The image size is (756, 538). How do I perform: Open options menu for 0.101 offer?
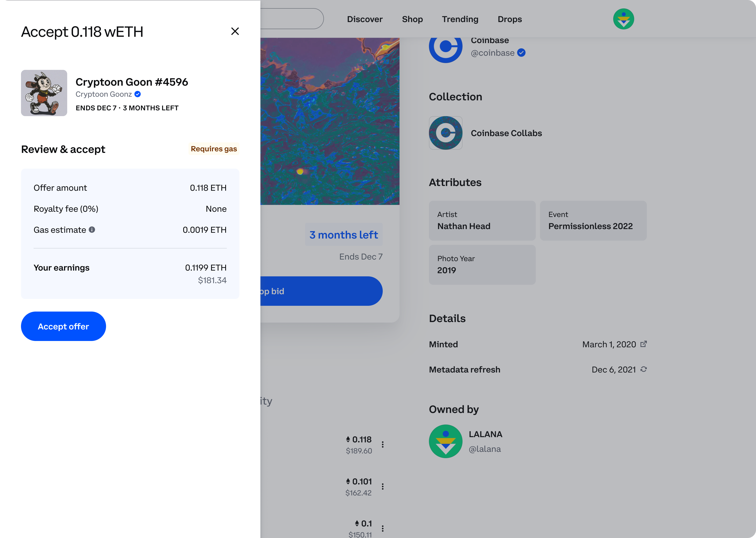pos(383,486)
